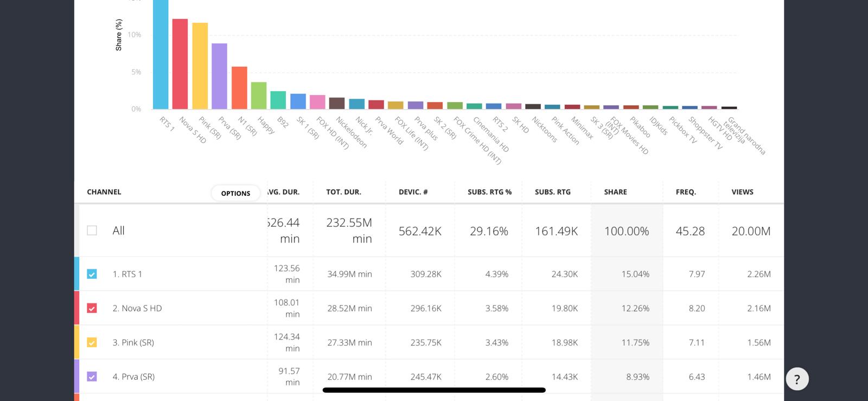This screenshot has height=401, width=868.
Task: Check the All channels checkbox
Action: [92, 231]
